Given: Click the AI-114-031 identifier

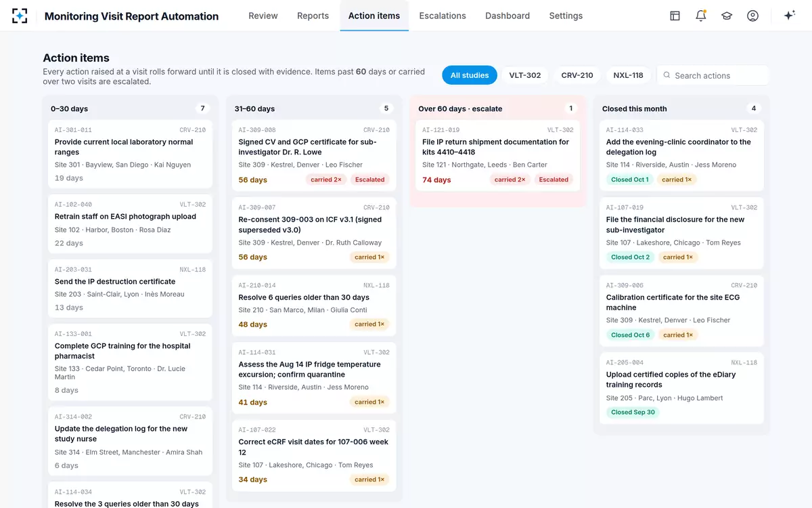Looking at the screenshot, I should (257, 352).
